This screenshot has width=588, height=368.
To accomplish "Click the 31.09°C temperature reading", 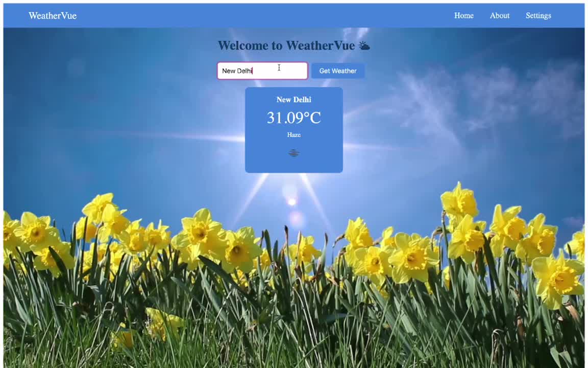I will point(293,118).
